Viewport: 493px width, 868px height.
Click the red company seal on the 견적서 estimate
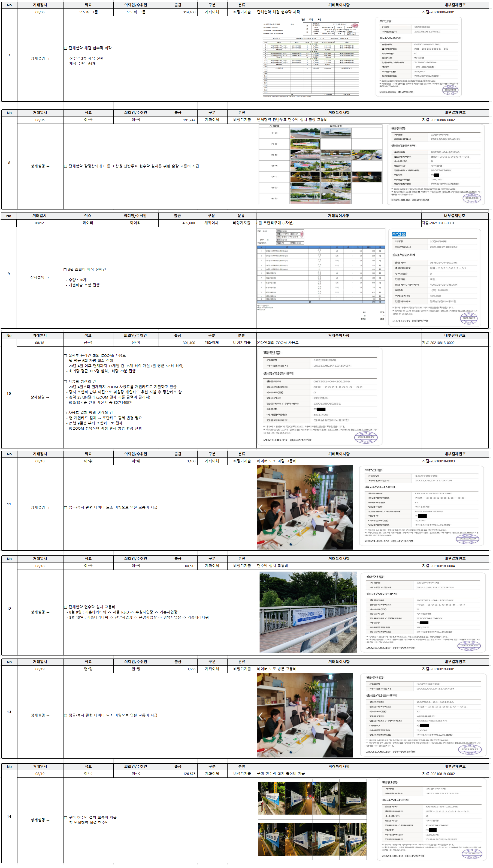pyautogui.click(x=354, y=27)
